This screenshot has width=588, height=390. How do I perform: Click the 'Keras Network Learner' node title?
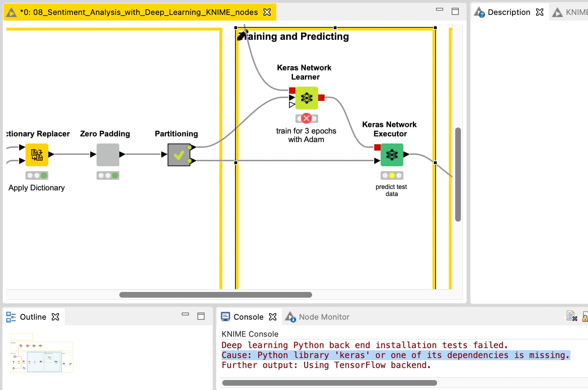(304, 72)
